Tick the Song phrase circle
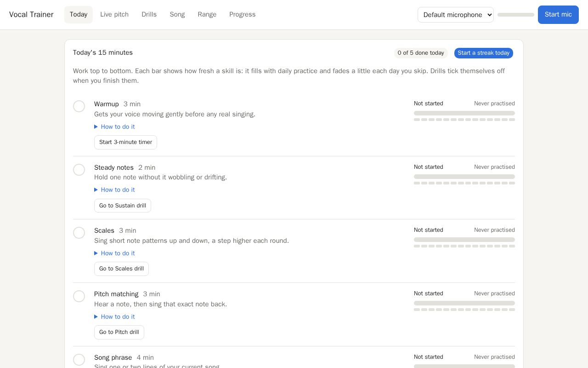The height and width of the screenshot is (368, 588). [x=79, y=360]
